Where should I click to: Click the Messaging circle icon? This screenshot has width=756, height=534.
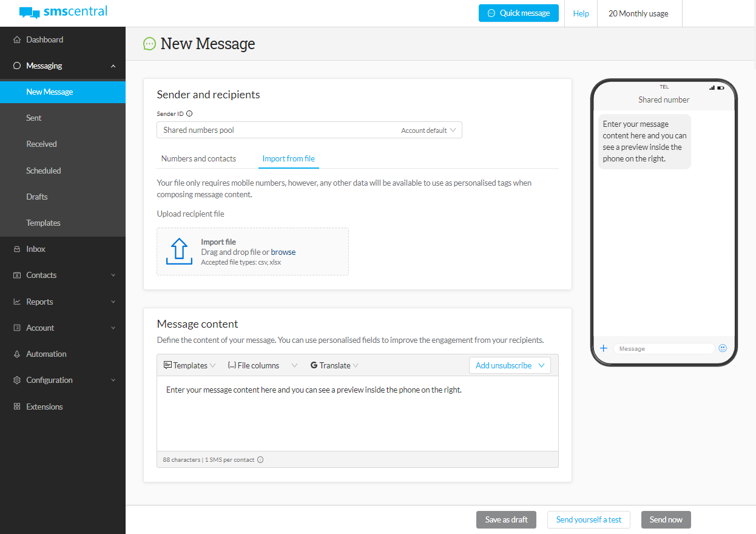coord(17,66)
